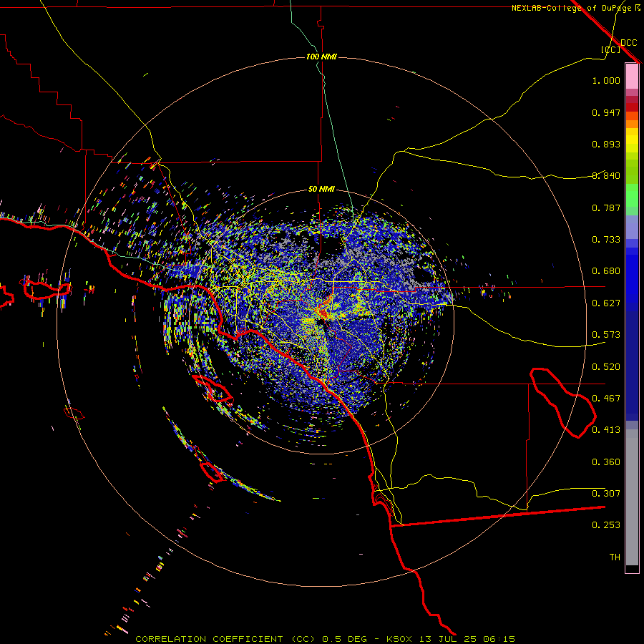This screenshot has height=644, width=644.
Task: Select the 0.787 scale value
Action: (x=606, y=208)
